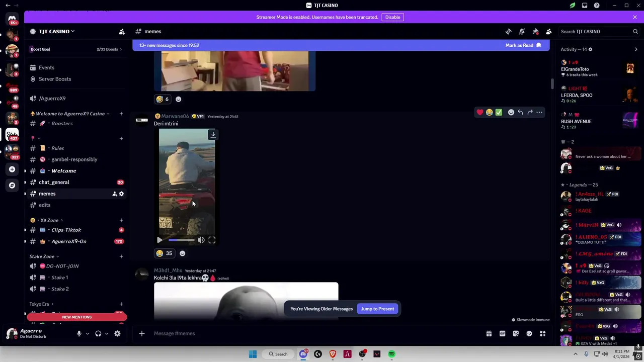Click the search magnifier in TJT CASINO search
Viewport: 644px width, 362px height.
coord(635,32)
